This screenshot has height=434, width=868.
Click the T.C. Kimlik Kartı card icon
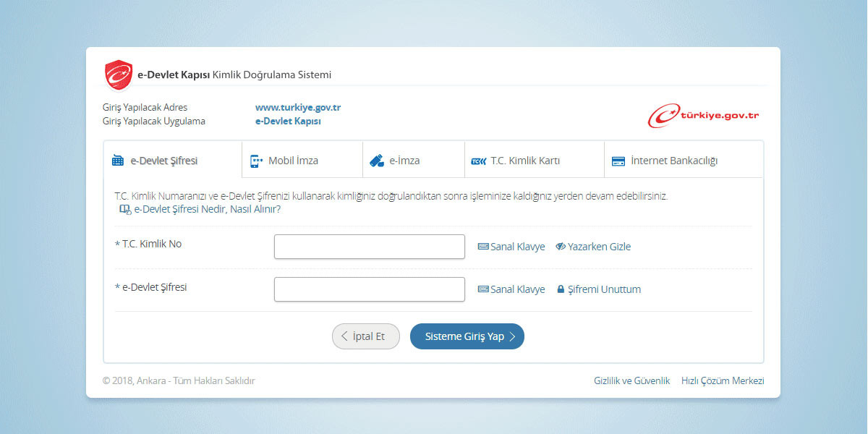[x=478, y=161]
